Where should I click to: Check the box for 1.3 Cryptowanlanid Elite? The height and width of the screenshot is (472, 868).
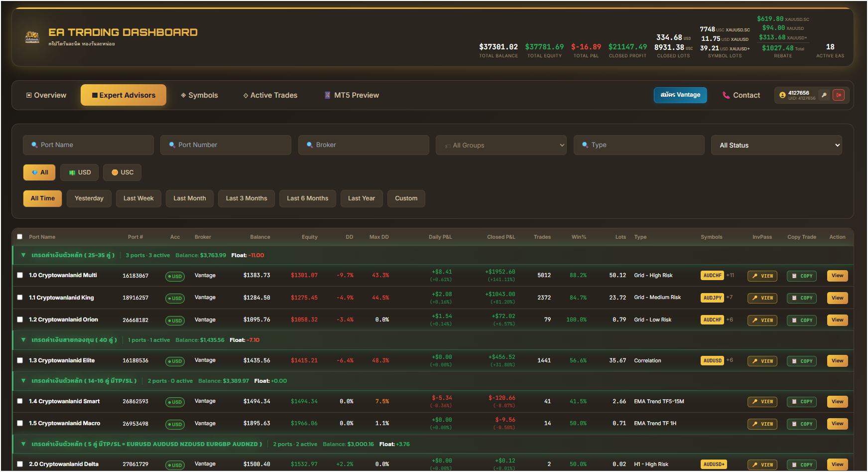[x=20, y=360]
